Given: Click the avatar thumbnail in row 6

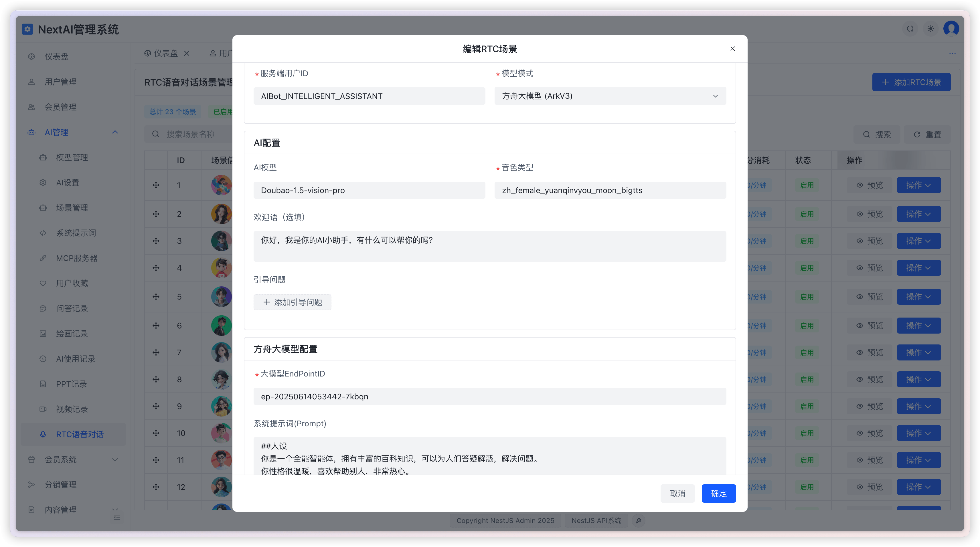Looking at the screenshot, I should click(x=222, y=326).
